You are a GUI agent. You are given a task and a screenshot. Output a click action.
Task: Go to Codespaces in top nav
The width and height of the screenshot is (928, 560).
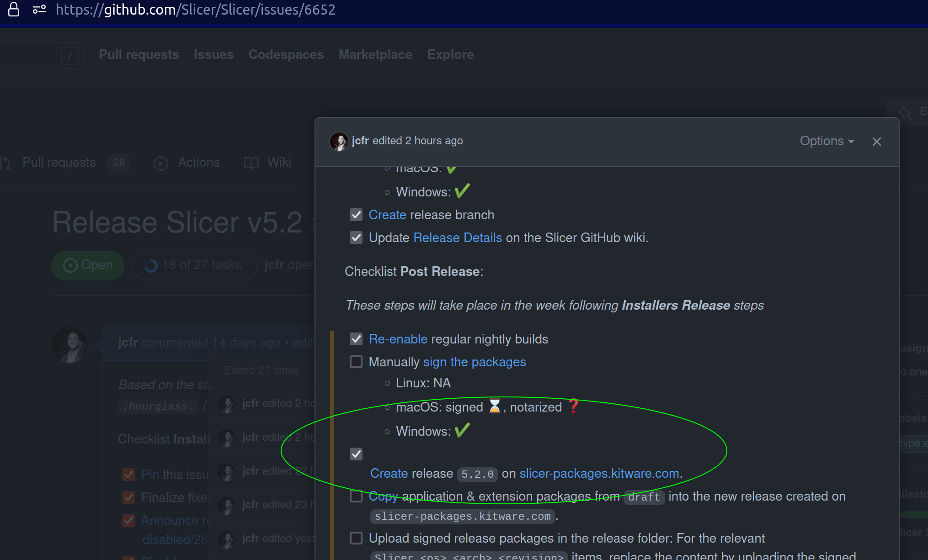[286, 54]
